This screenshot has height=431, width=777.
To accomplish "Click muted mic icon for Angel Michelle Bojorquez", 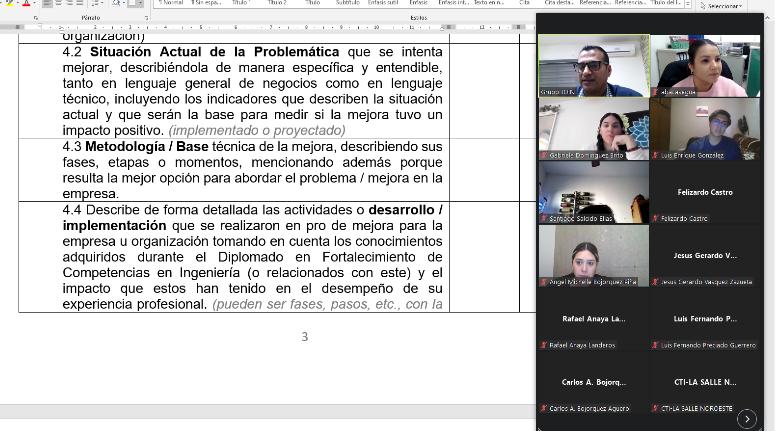I will 544,282.
